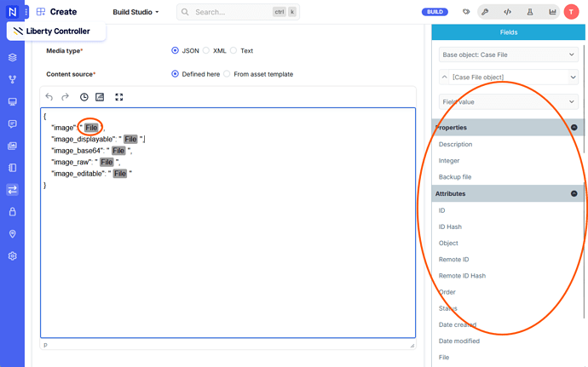Insert the Date modified attribute field

pos(459,341)
